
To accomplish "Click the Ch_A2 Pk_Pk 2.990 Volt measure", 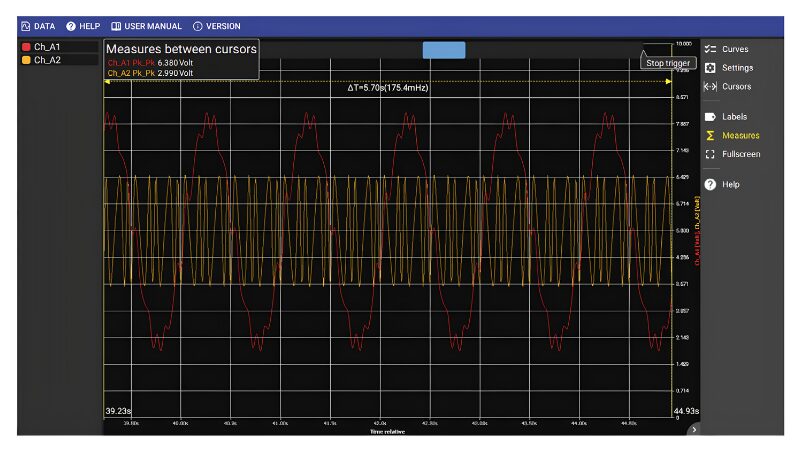I will coord(151,73).
